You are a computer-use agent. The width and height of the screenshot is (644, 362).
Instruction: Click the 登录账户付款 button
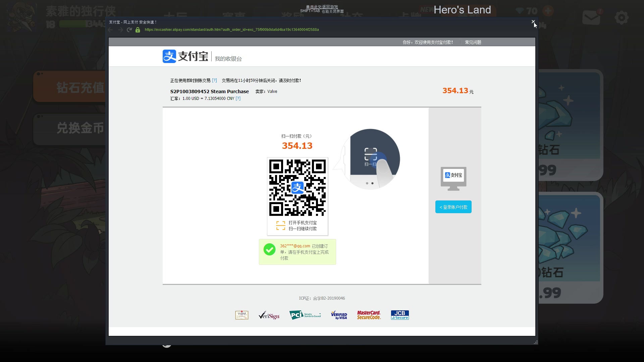pos(453,207)
